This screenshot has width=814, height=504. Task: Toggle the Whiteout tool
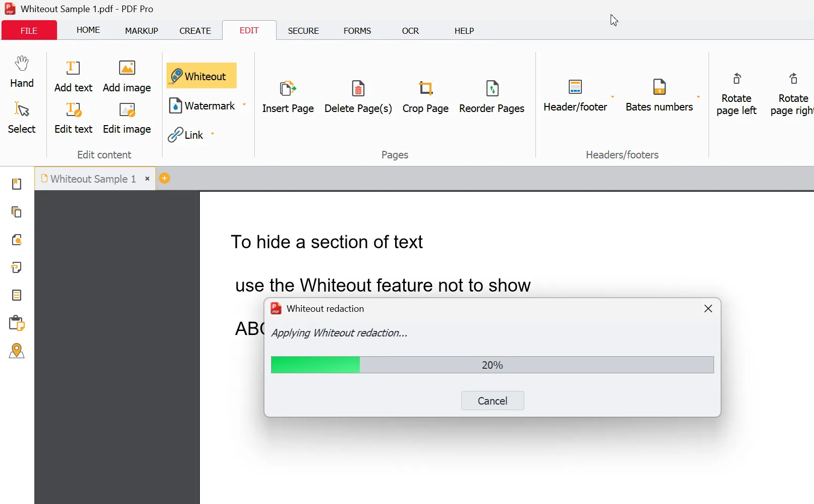pos(201,76)
